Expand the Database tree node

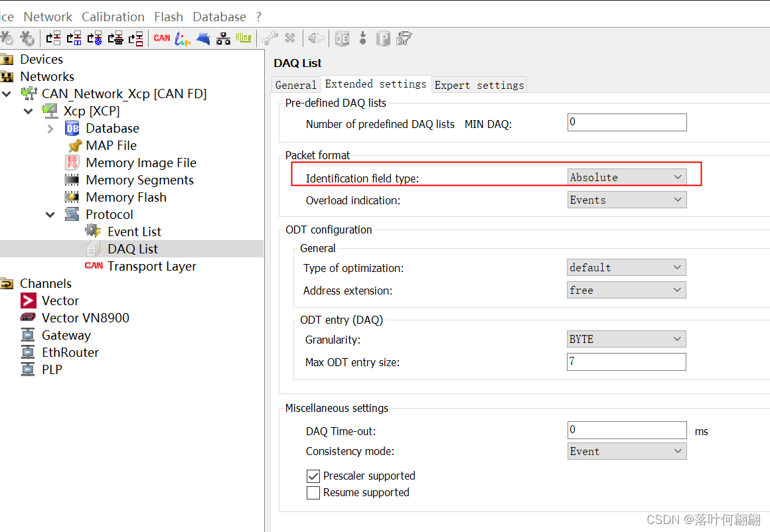coord(50,129)
